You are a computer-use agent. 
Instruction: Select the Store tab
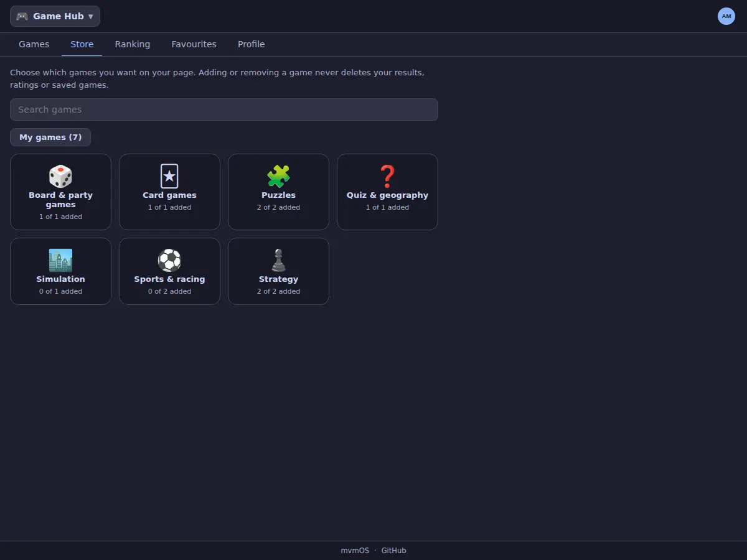(82, 44)
